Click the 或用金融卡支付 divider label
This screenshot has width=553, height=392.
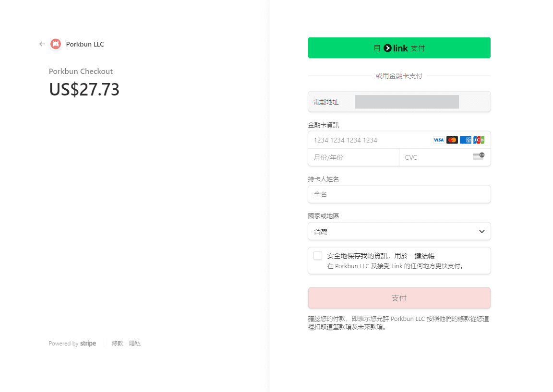[399, 76]
